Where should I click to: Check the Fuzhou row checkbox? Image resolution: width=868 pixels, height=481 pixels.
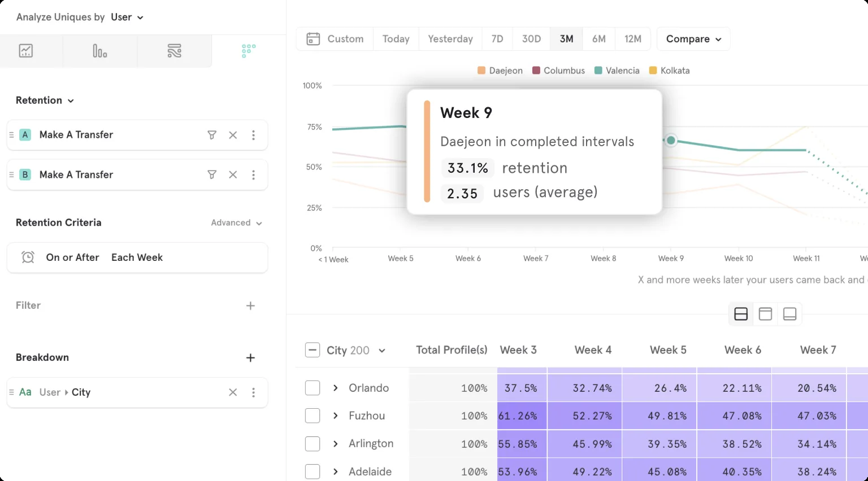[313, 416]
